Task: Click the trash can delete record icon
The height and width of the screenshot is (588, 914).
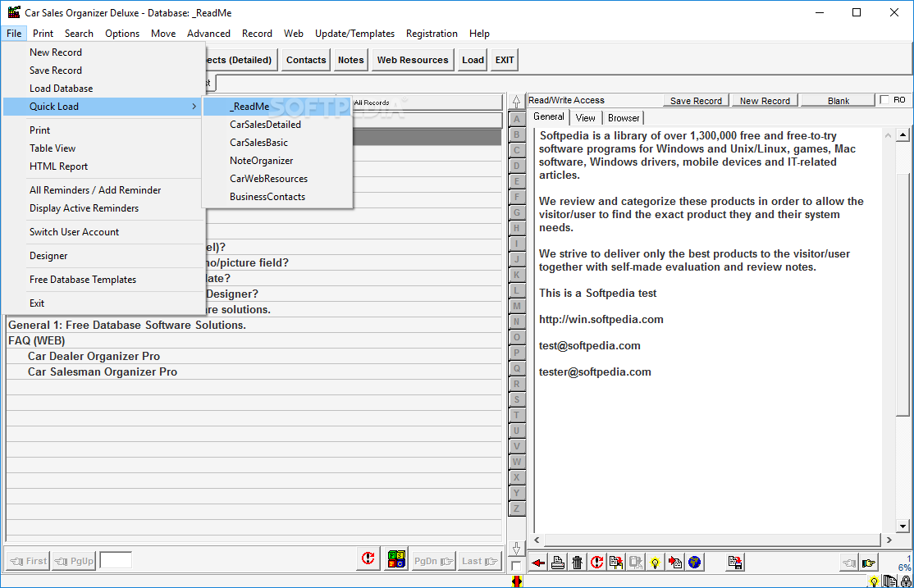Action: click(x=577, y=563)
